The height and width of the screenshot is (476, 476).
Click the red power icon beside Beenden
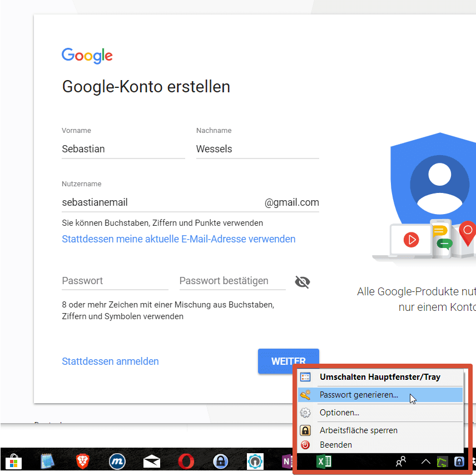pos(305,445)
